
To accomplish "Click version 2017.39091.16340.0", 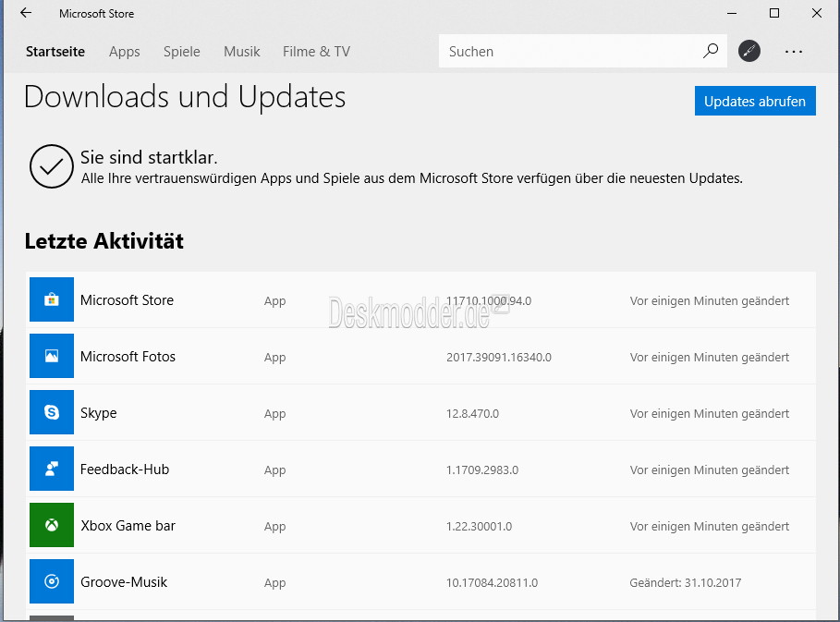I will [x=499, y=358].
